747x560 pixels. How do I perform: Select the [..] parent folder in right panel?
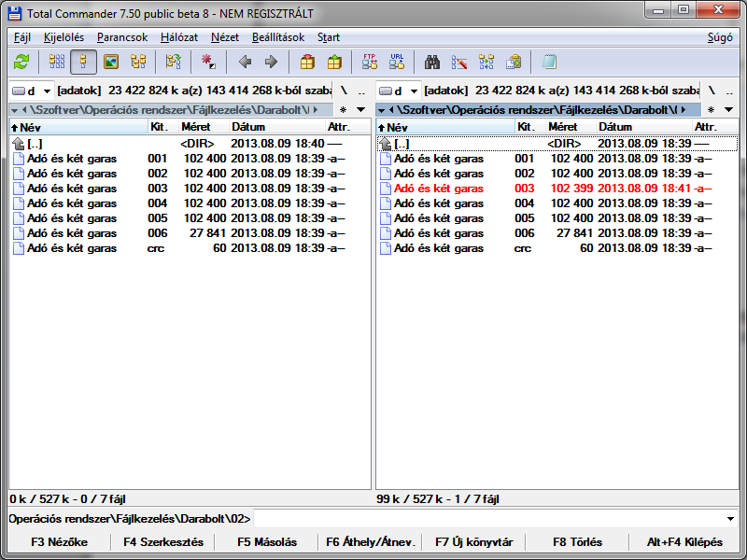tap(557, 144)
